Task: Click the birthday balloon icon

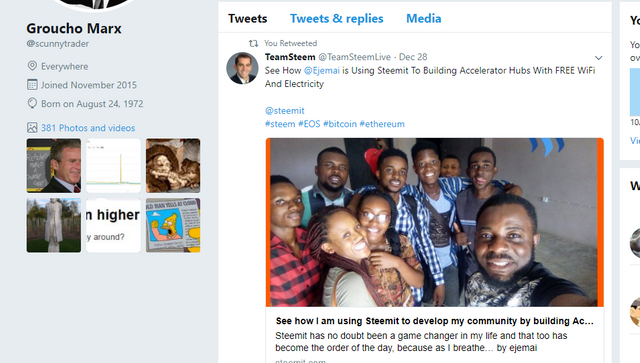Action: click(x=32, y=103)
